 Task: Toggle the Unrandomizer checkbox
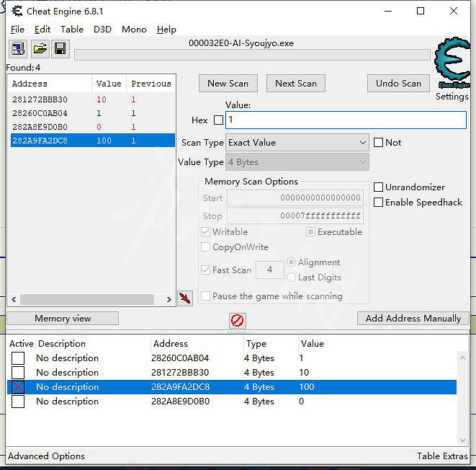click(x=378, y=187)
